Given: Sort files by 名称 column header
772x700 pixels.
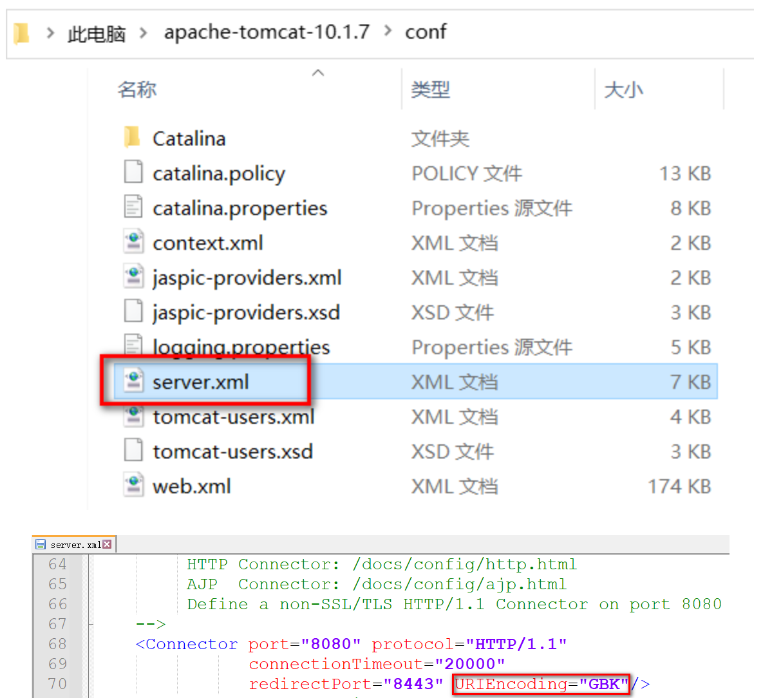Looking at the screenshot, I should click(x=137, y=90).
